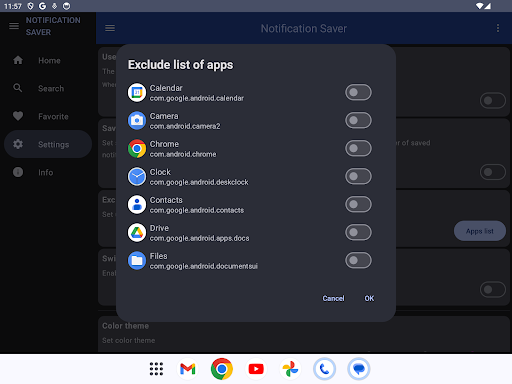512x384 pixels.
Task: Turn on Chrome exclusion toggle
Action: (358, 148)
